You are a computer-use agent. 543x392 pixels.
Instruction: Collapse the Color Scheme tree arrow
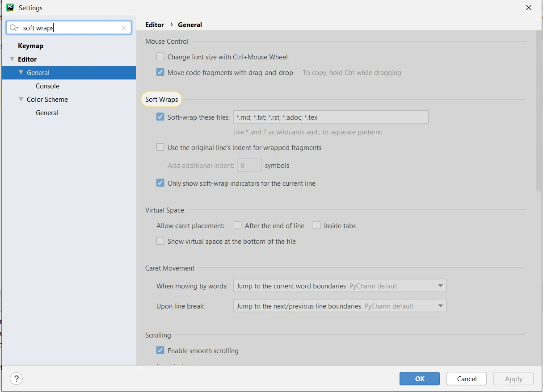coord(21,99)
